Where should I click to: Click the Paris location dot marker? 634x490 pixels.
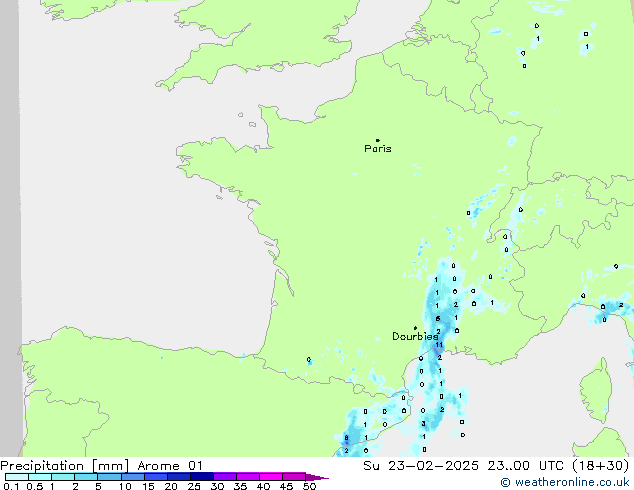point(378,140)
